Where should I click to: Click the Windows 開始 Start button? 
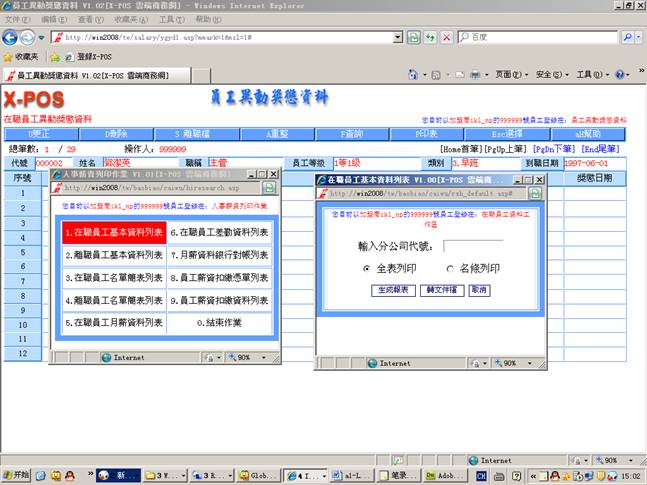point(18,475)
